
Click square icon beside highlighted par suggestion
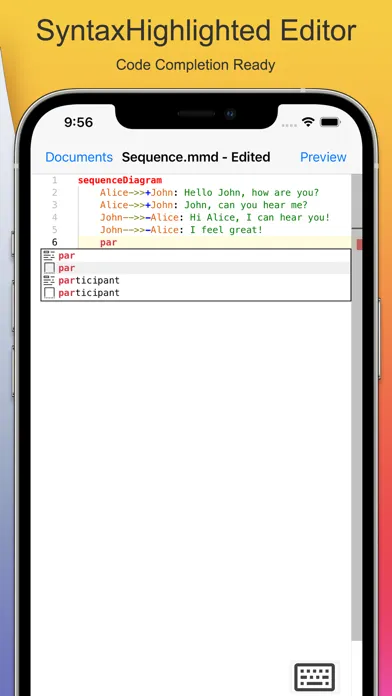pos(49,268)
